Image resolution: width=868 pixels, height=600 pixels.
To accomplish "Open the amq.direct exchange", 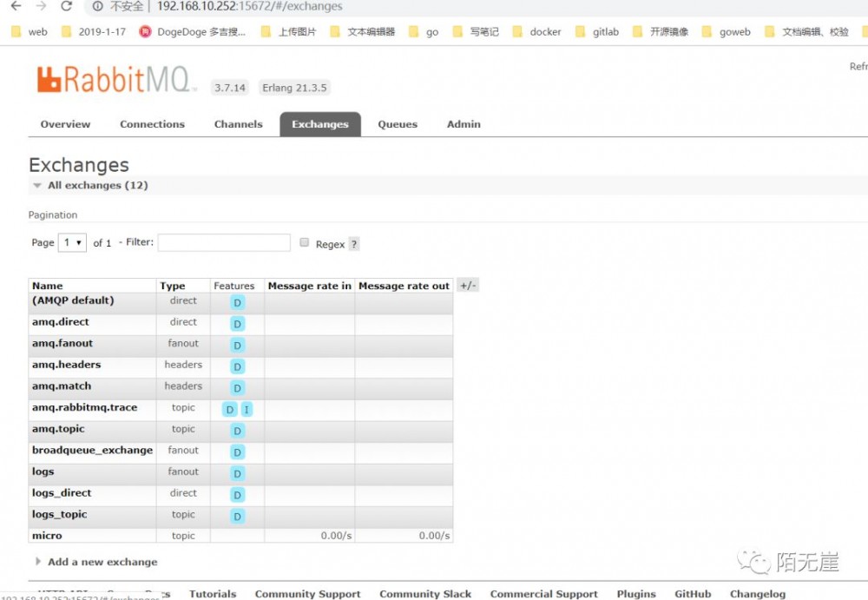I will (61, 322).
